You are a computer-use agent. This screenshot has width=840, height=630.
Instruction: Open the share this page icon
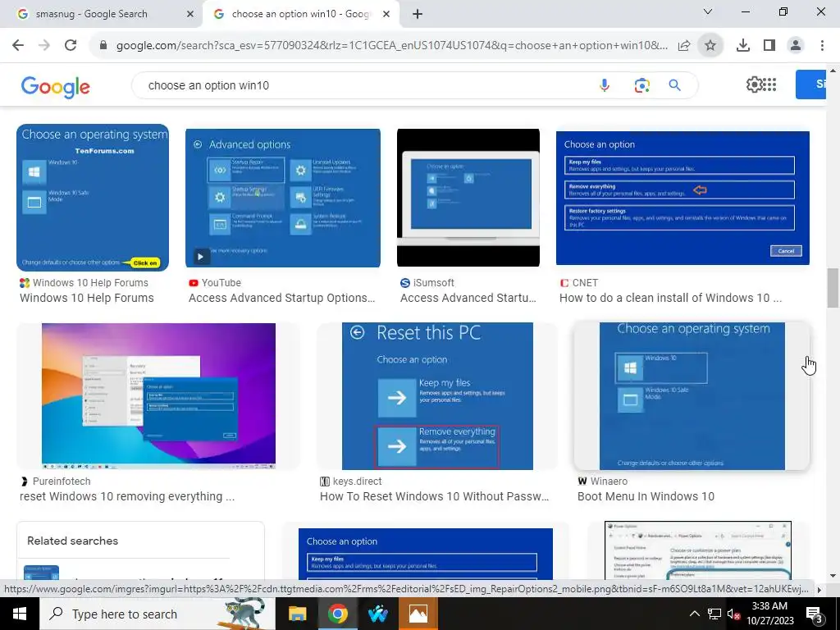[x=684, y=46]
